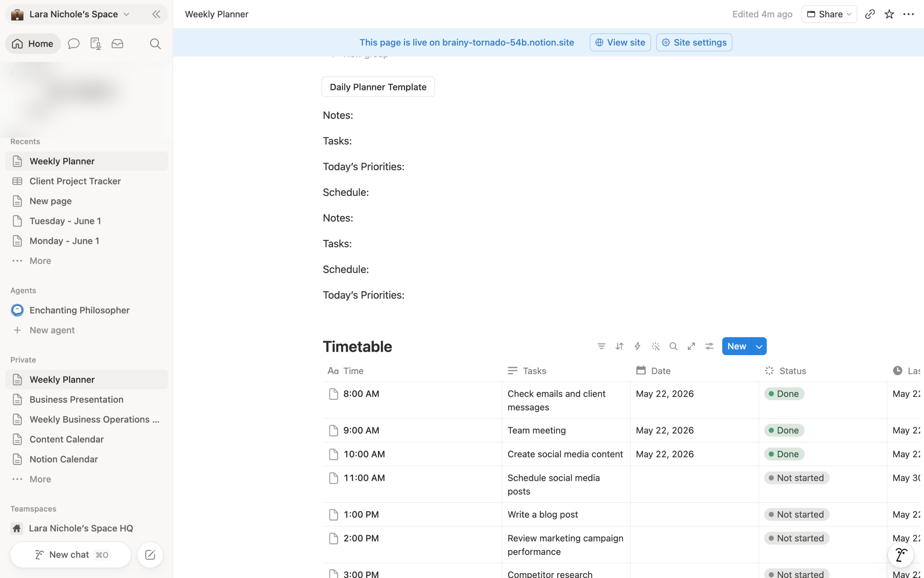Collapse the sidebar with double chevron icon
The width and height of the screenshot is (924, 578).
[156, 14]
